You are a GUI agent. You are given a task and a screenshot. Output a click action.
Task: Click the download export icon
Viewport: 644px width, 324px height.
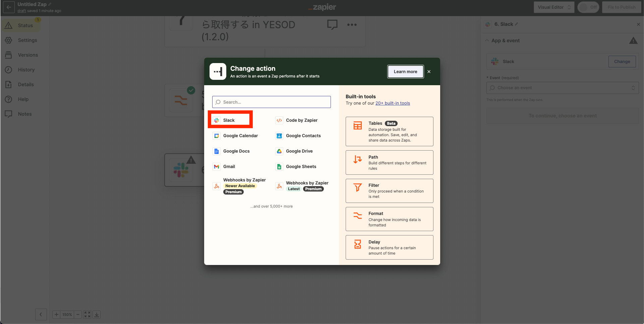pos(97,314)
